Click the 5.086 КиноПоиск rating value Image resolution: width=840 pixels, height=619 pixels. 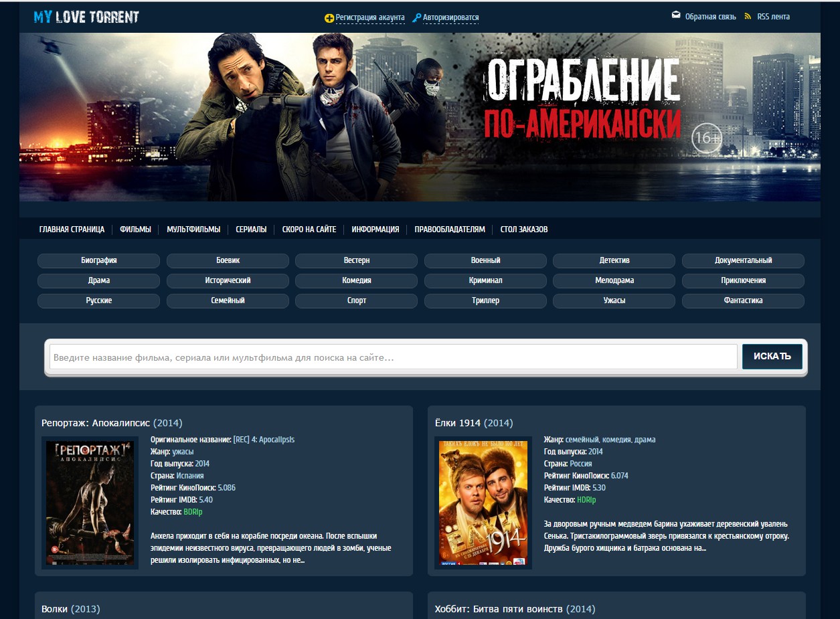pyautogui.click(x=226, y=488)
